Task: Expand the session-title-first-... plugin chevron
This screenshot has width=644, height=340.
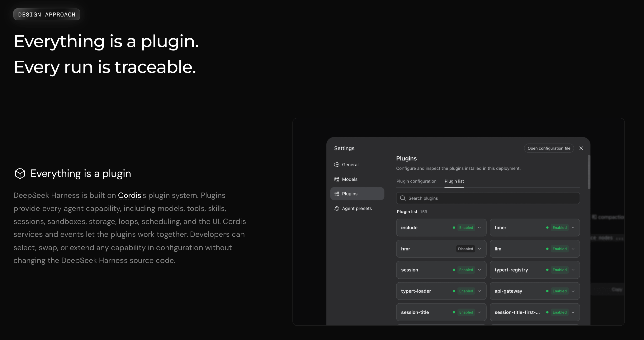Action: (x=573, y=312)
